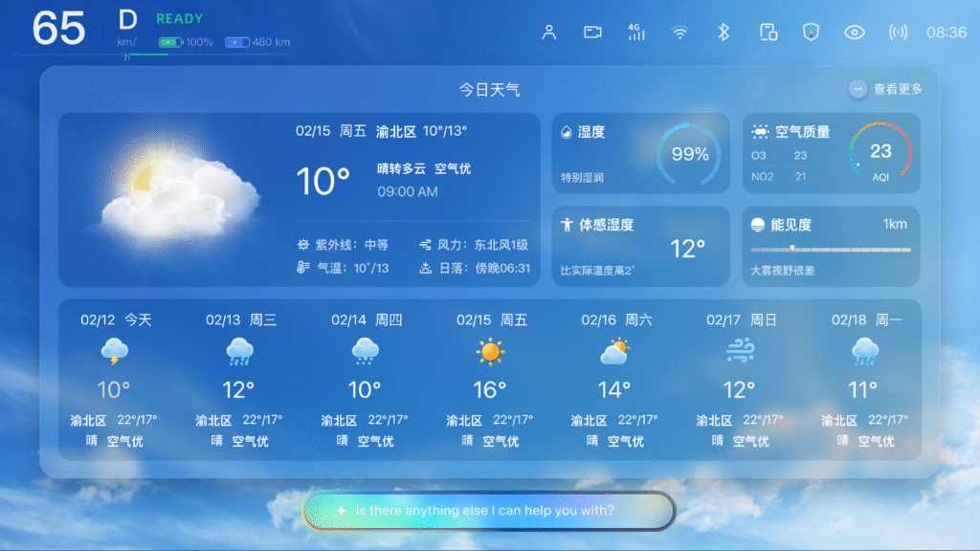
Task: Open the security shield icon
Action: click(811, 32)
